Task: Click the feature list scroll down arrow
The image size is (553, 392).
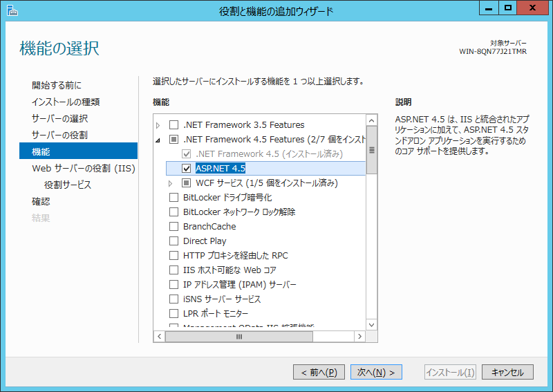Action: pos(371,325)
